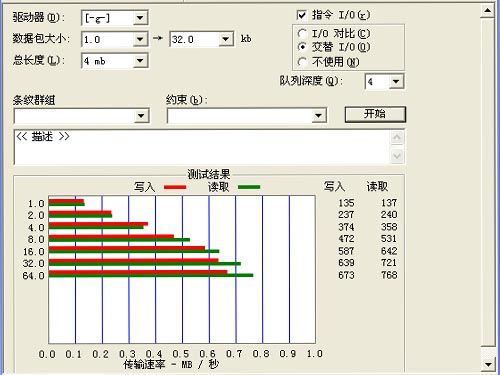This screenshot has height=375, width=500.
Task: Click read value 240 in results
Action: pos(389,215)
